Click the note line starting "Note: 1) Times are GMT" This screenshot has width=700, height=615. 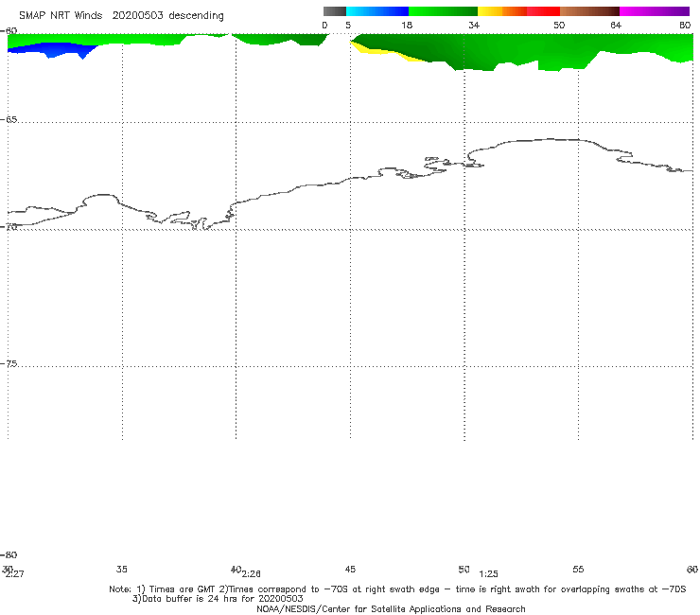pos(397,589)
